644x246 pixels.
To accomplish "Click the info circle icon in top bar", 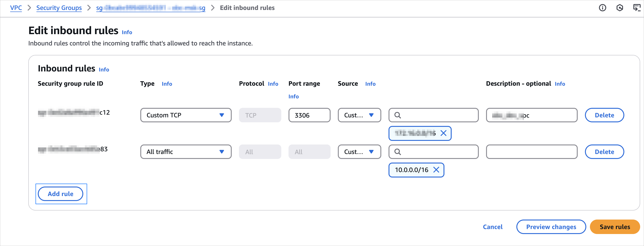I will [602, 8].
